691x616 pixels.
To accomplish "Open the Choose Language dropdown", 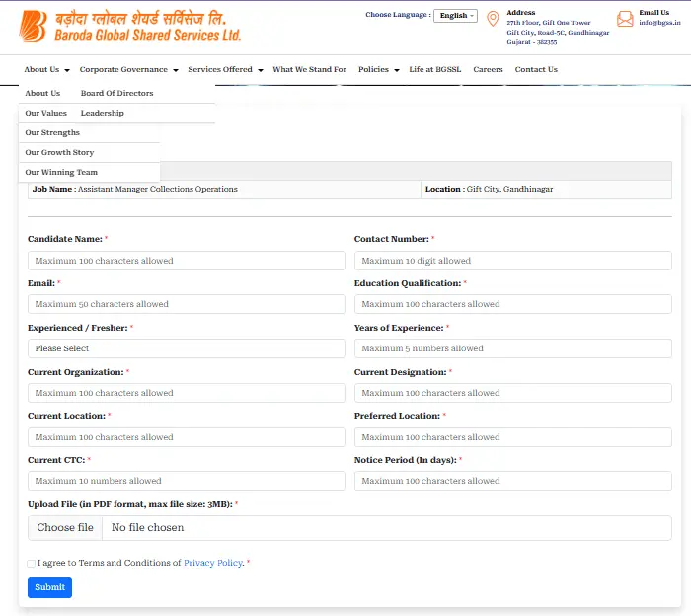I will coord(455,16).
